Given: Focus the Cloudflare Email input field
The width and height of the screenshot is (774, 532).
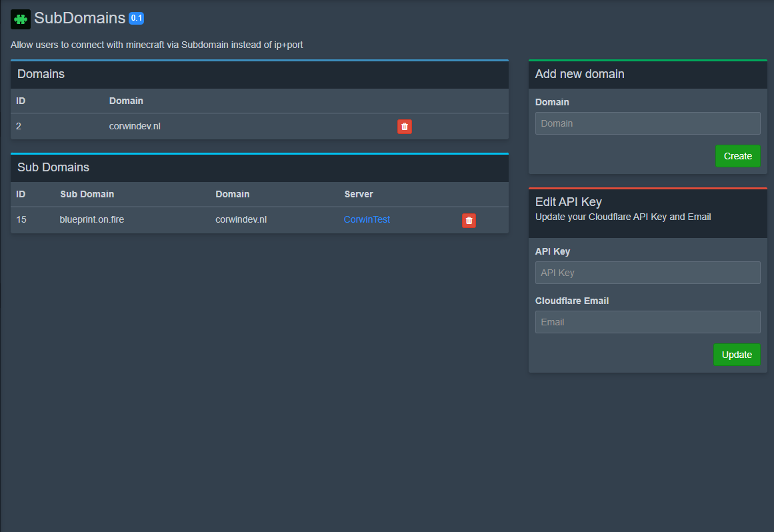Looking at the screenshot, I should tap(647, 322).
